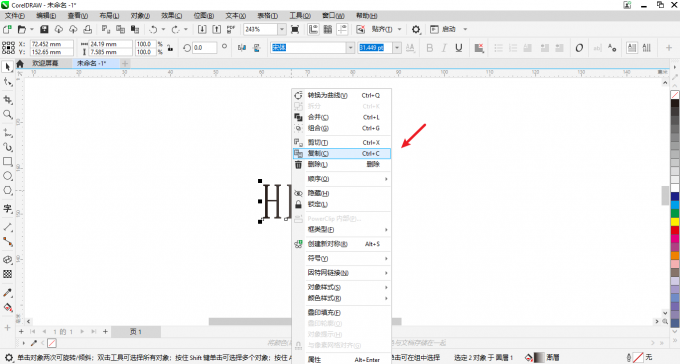This screenshot has height=364, width=680.
Task: Open the zoom level 243% dropdown
Action: (282, 29)
